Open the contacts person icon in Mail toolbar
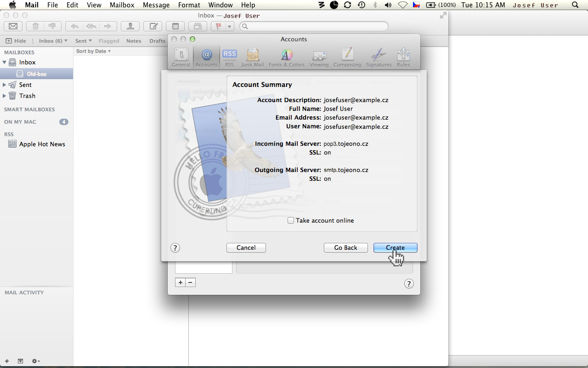The width and height of the screenshot is (588, 368). coord(130,26)
